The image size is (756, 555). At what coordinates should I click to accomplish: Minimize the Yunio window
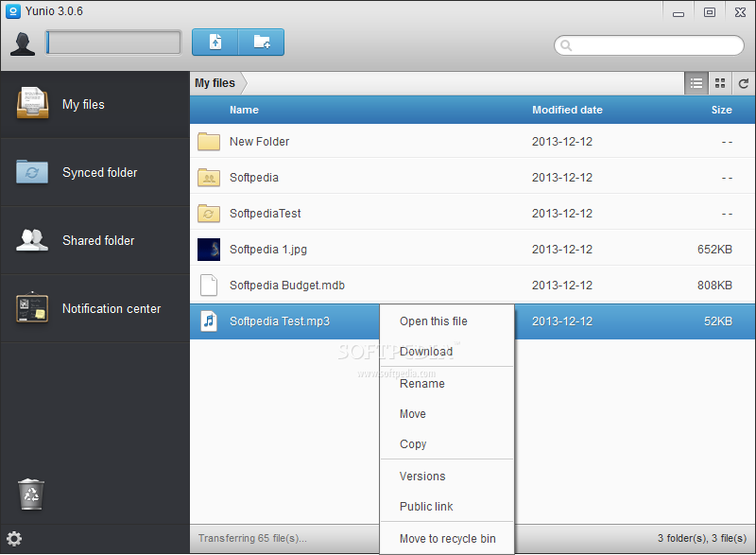point(679,12)
